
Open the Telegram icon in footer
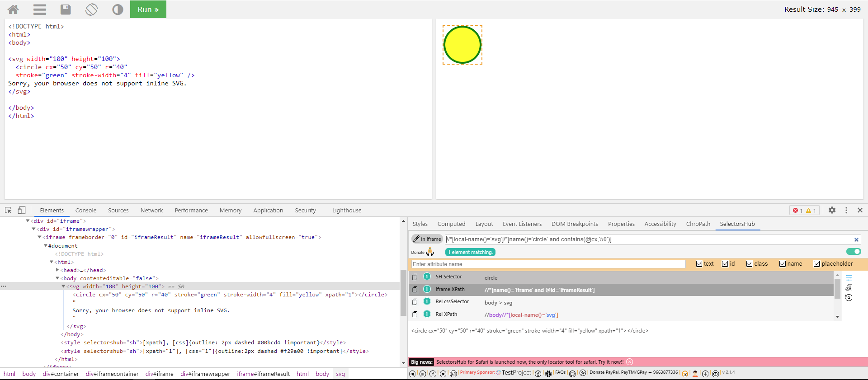(x=412, y=374)
